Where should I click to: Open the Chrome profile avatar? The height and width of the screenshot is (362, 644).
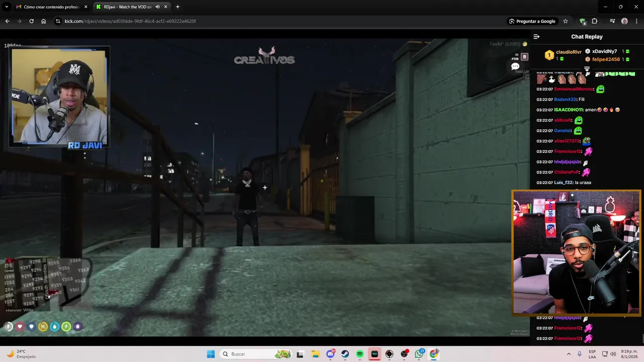[x=624, y=21]
